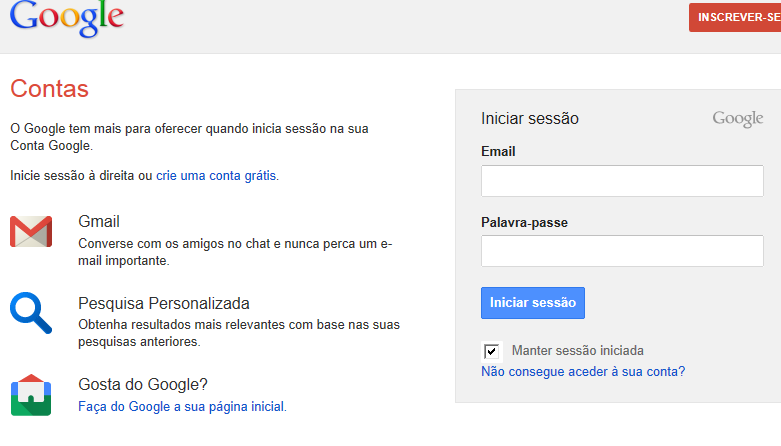781x446 pixels.
Task: Click the blue Iniciar sessão button
Action: (533, 302)
